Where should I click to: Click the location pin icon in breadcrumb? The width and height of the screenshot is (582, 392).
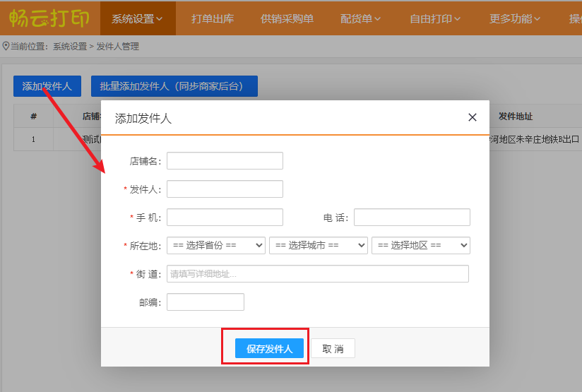click(x=6, y=46)
